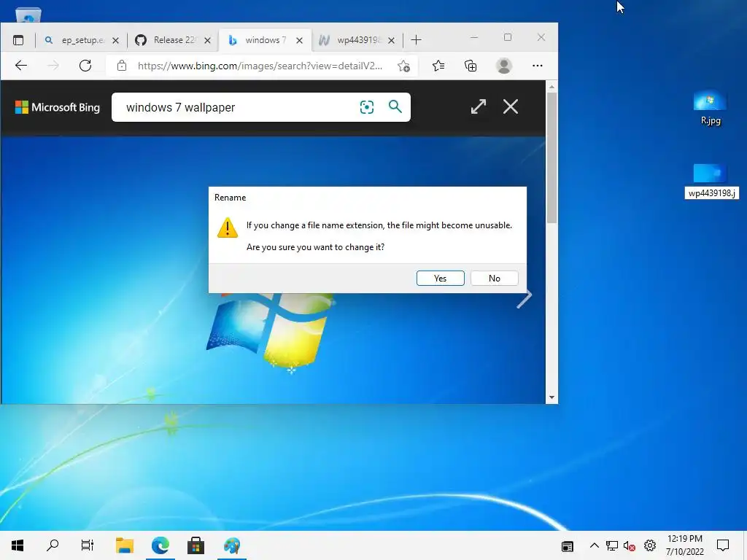Open Microsoft Store from taskbar

(196, 545)
